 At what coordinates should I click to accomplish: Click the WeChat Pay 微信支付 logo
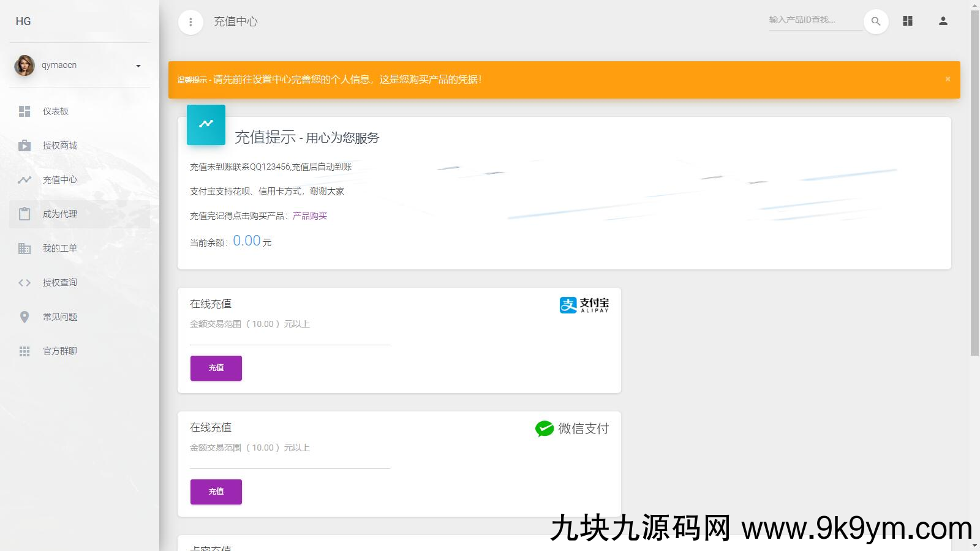(571, 429)
